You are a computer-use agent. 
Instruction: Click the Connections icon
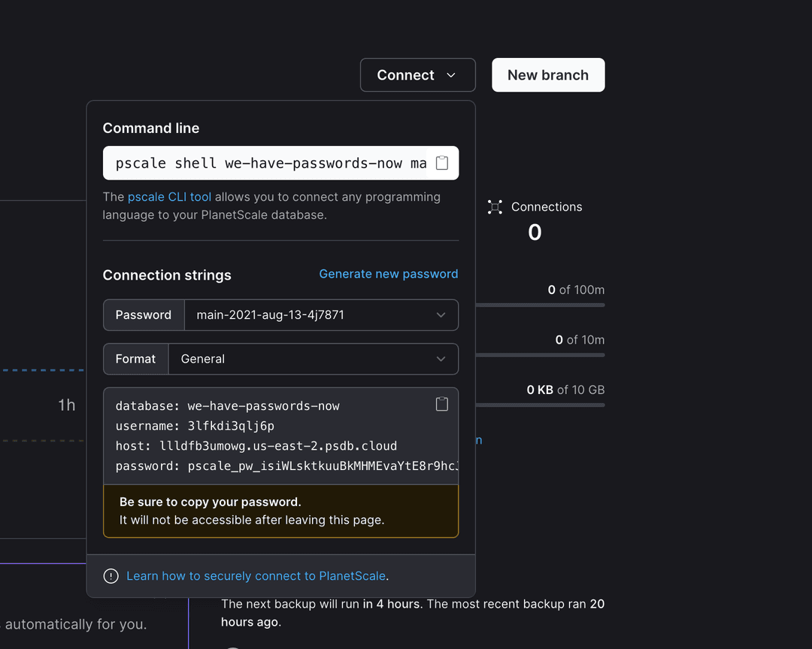point(495,207)
